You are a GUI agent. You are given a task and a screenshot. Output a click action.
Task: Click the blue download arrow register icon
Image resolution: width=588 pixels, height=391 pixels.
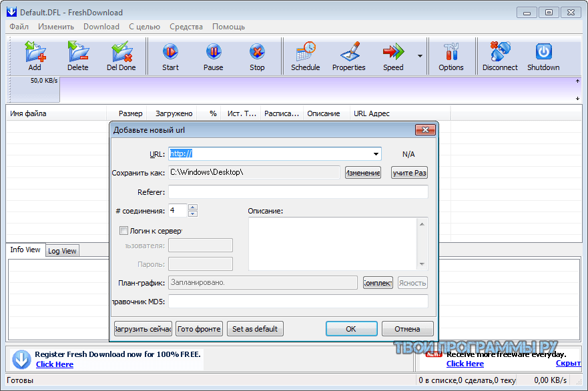click(21, 359)
